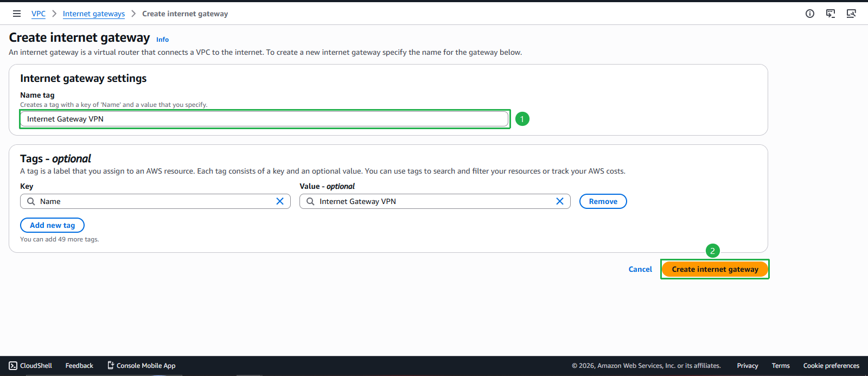
Task: Click the search icon in Value field
Action: (310, 201)
